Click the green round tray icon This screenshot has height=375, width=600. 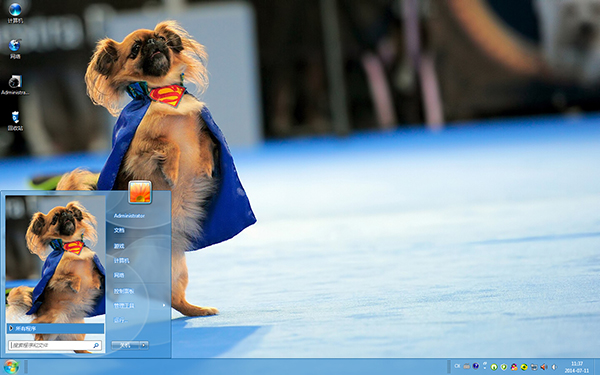pos(494,367)
